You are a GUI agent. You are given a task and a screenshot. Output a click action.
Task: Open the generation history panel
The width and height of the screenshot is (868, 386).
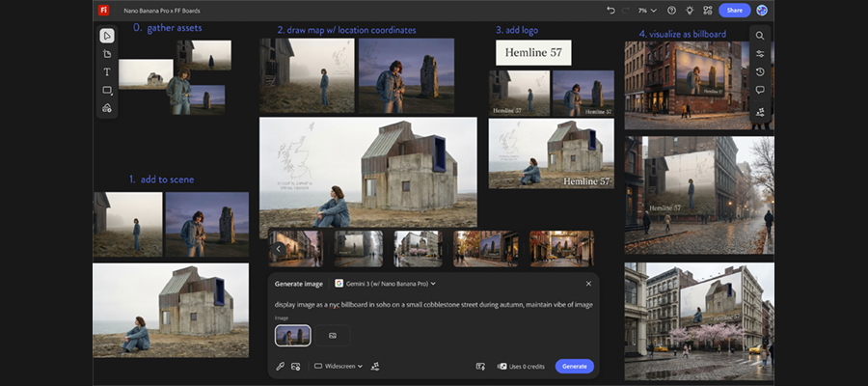(x=760, y=72)
